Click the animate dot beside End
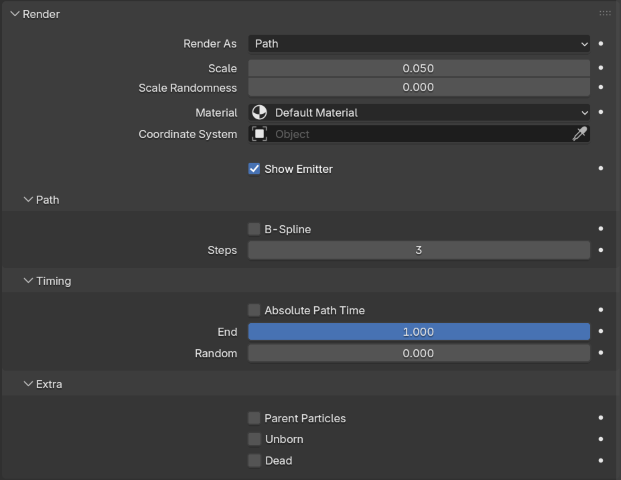 coord(601,331)
